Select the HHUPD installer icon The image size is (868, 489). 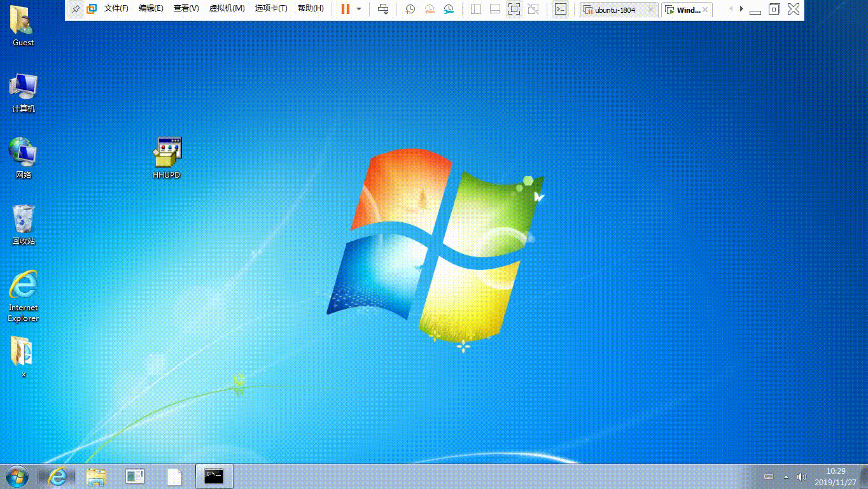(167, 158)
